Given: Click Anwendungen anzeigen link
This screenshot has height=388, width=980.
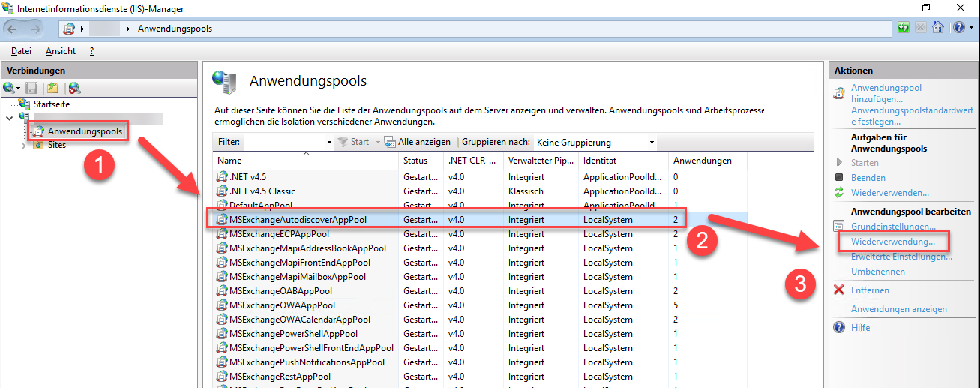Looking at the screenshot, I should (x=899, y=309).
